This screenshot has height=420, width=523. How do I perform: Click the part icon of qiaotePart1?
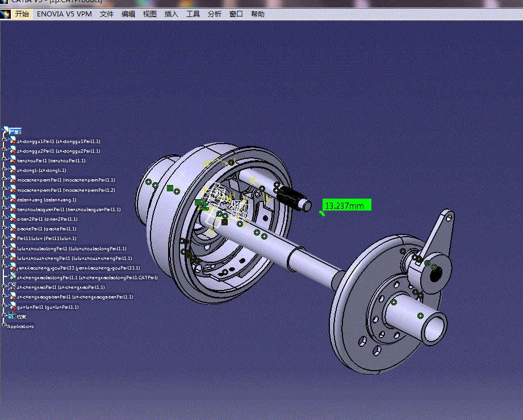[12, 228]
